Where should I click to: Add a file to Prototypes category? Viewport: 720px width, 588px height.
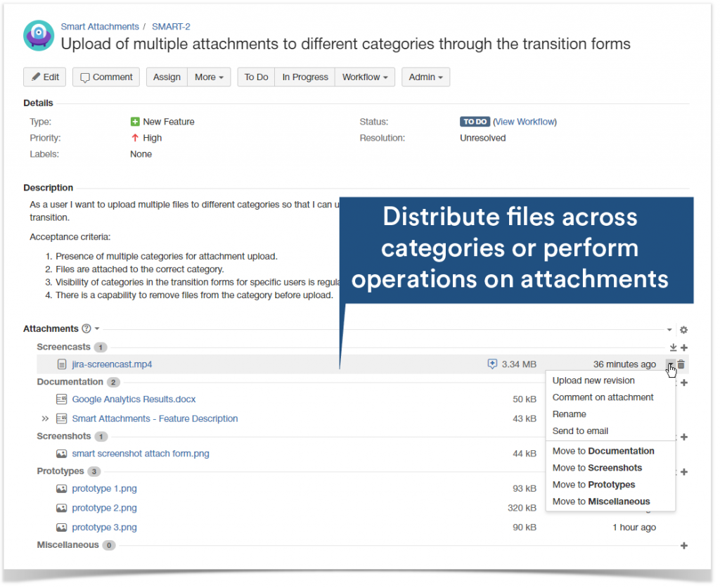click(x=683, y=471)
